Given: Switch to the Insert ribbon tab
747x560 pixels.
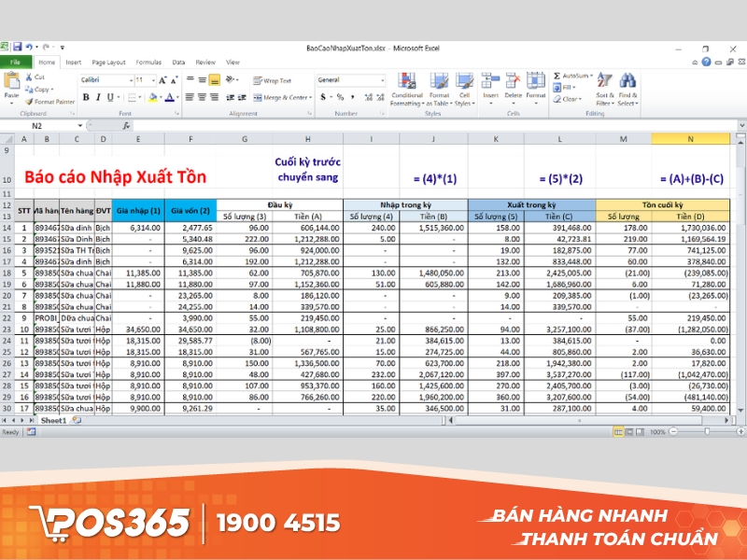Looking at the screenshot, I should click(74, 63).
